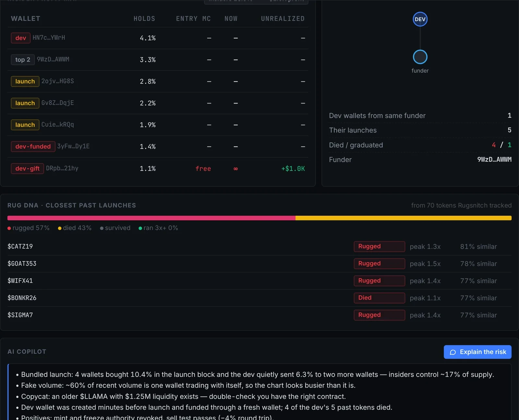Click the Died / graduated stat row
519x420 pixels.
click(420, 145)
